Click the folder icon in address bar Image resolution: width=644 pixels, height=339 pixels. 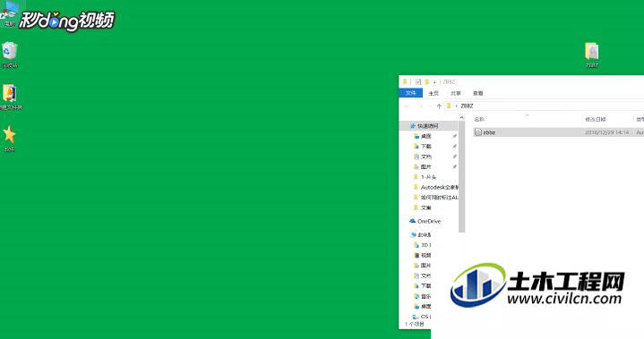[x=449, y=106]
